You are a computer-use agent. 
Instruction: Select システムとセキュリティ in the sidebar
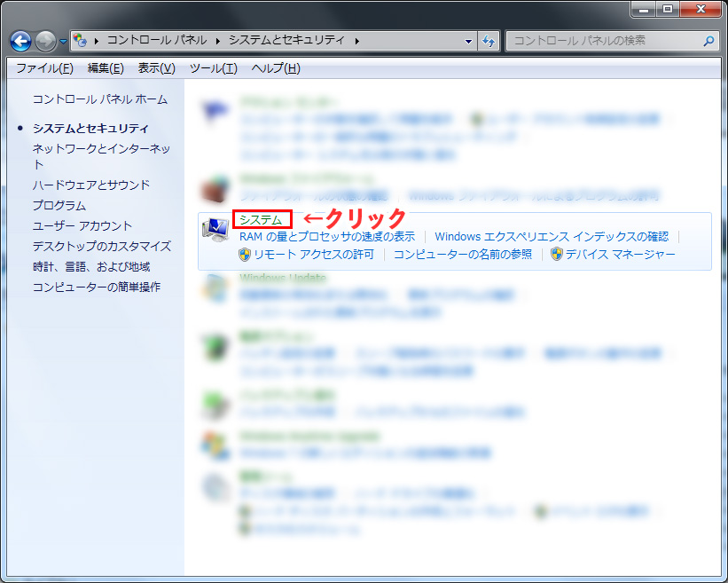(x=90, y=128)
